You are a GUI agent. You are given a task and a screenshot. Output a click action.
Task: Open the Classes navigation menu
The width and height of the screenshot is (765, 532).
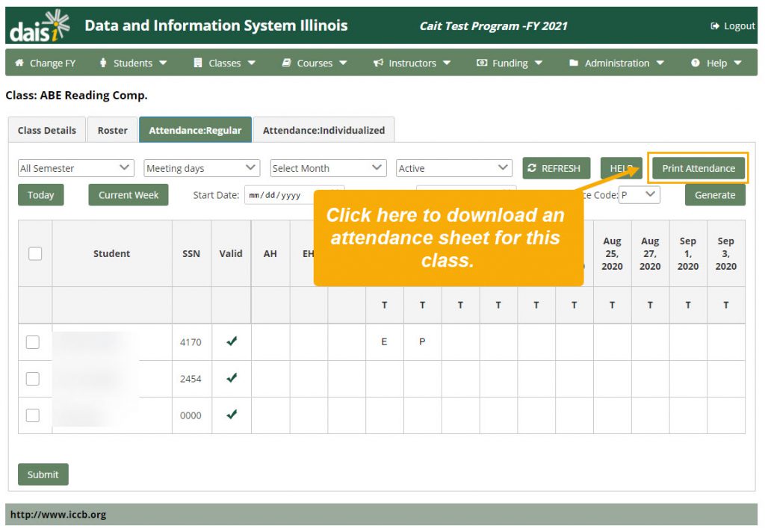[223, 63]
